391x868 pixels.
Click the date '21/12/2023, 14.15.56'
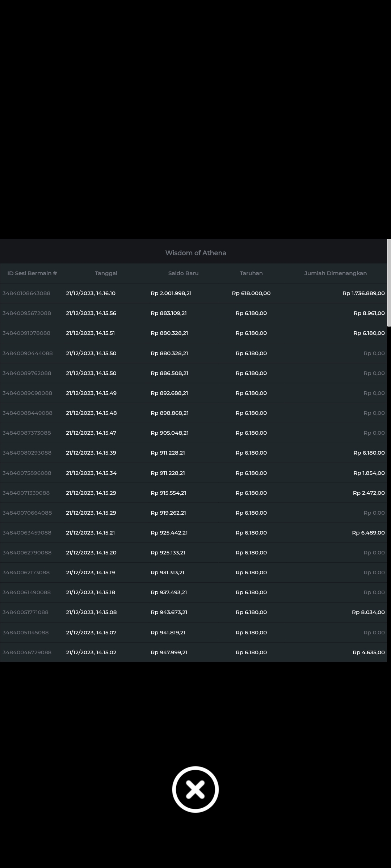tap(91, 313)
